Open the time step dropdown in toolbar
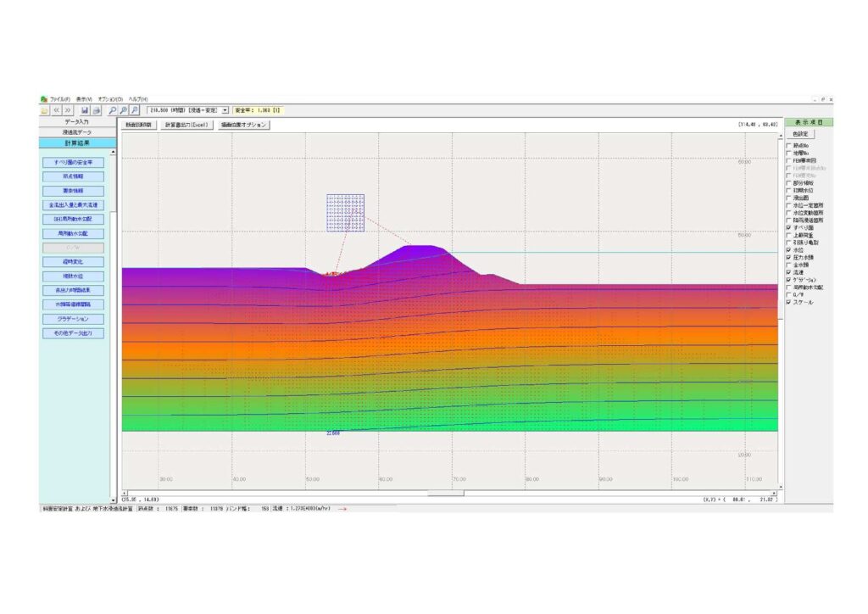The image size is (868, 614). pos(225,110)
